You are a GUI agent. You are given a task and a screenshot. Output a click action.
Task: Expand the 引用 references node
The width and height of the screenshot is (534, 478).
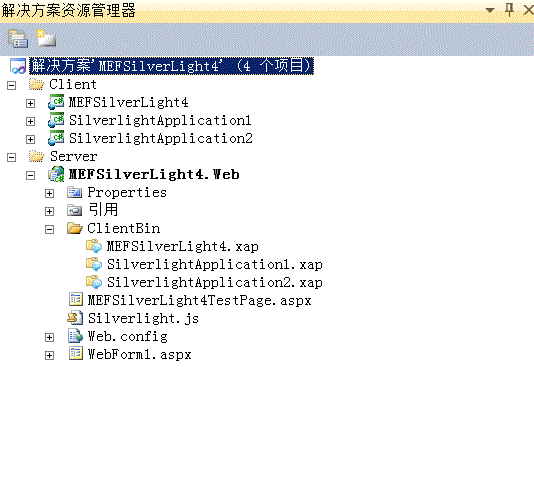50,212
